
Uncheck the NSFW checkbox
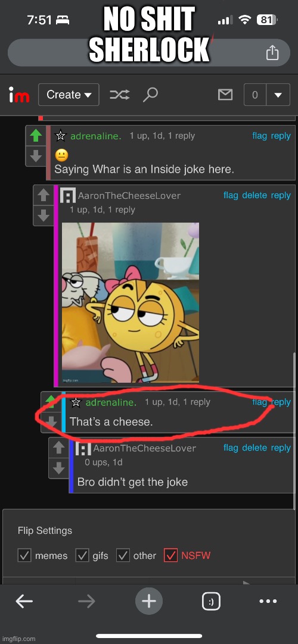(x=170, y=555)
